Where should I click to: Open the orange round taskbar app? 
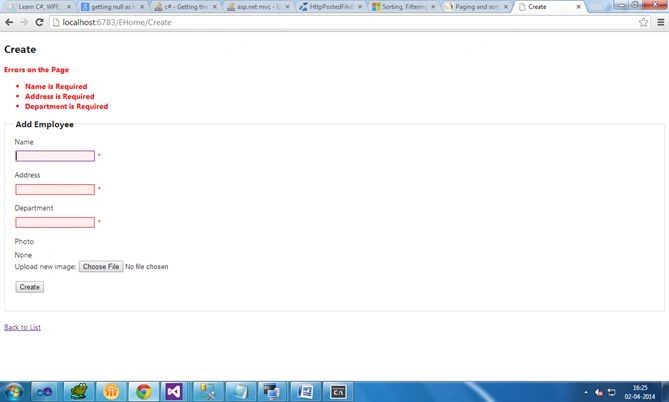[111, 391]
